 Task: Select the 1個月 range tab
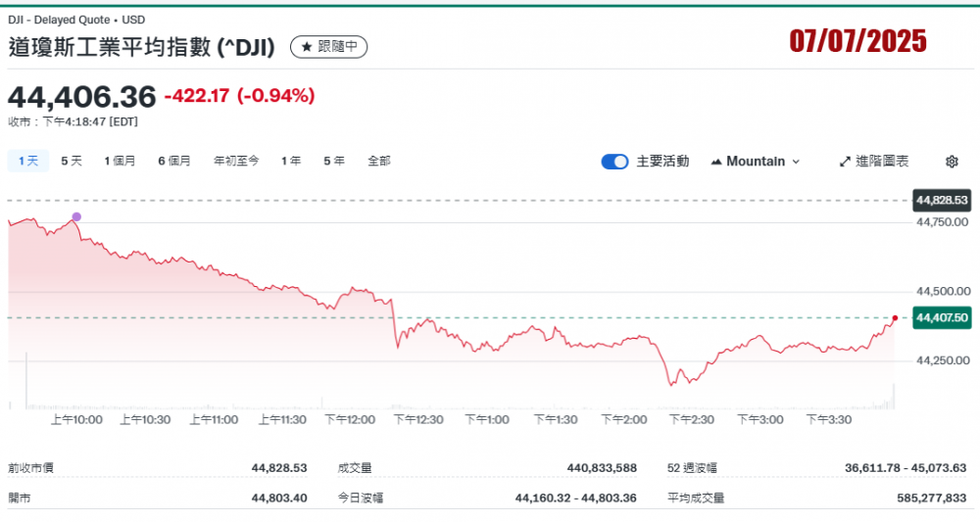(x=120, y=161)
